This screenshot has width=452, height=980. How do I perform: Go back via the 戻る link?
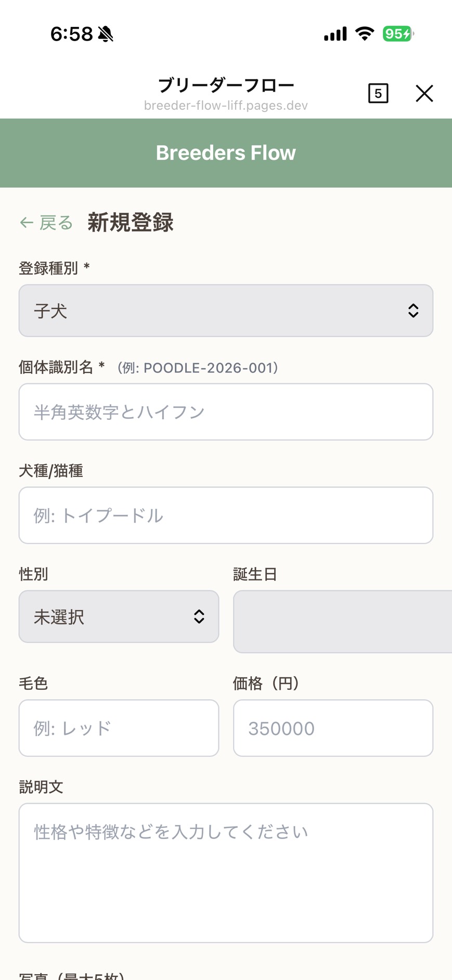pos(56,223)
